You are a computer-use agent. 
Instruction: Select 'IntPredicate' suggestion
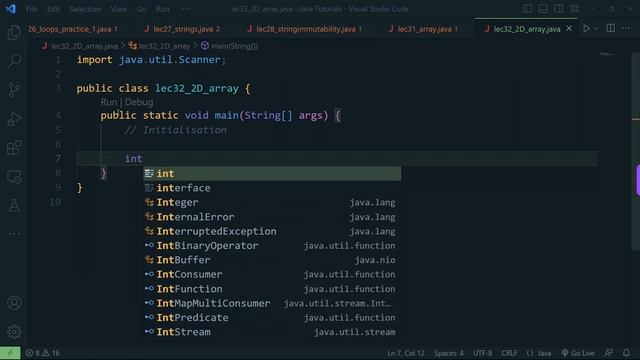(272, 318)
